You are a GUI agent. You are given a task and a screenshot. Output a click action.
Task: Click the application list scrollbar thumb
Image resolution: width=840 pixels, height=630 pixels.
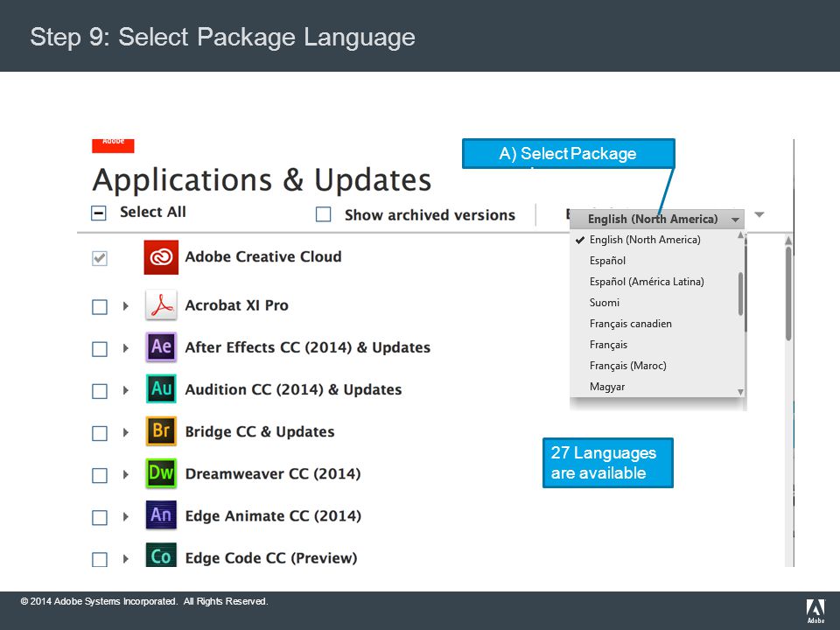coord(788,293)
